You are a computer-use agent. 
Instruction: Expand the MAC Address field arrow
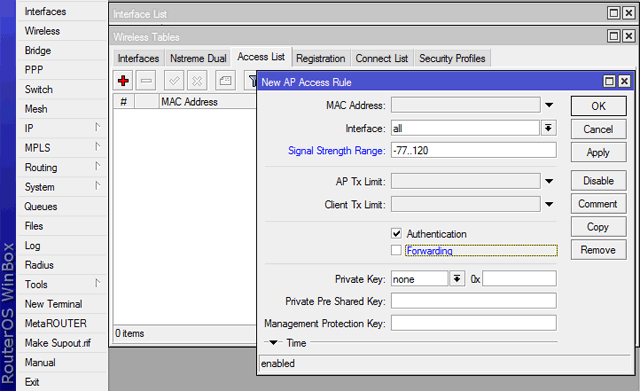tap(549, 105)
